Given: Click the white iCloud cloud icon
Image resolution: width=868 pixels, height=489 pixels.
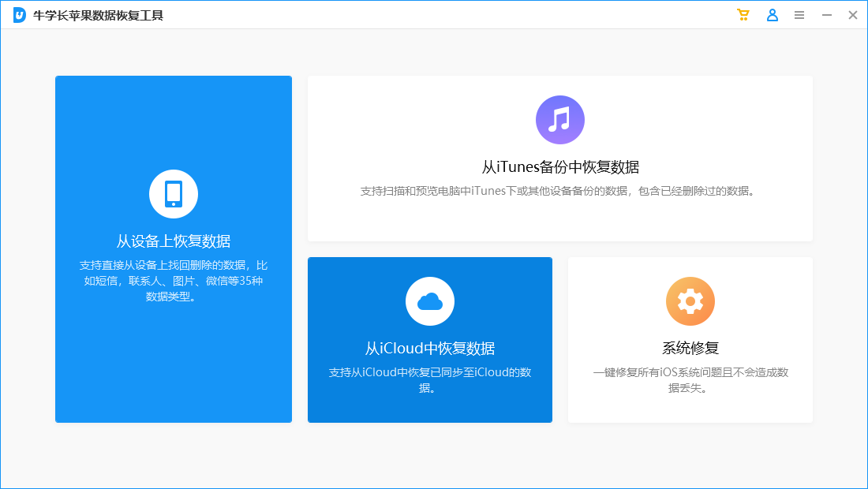Looking at the screenshot, I should coord(429,301).
